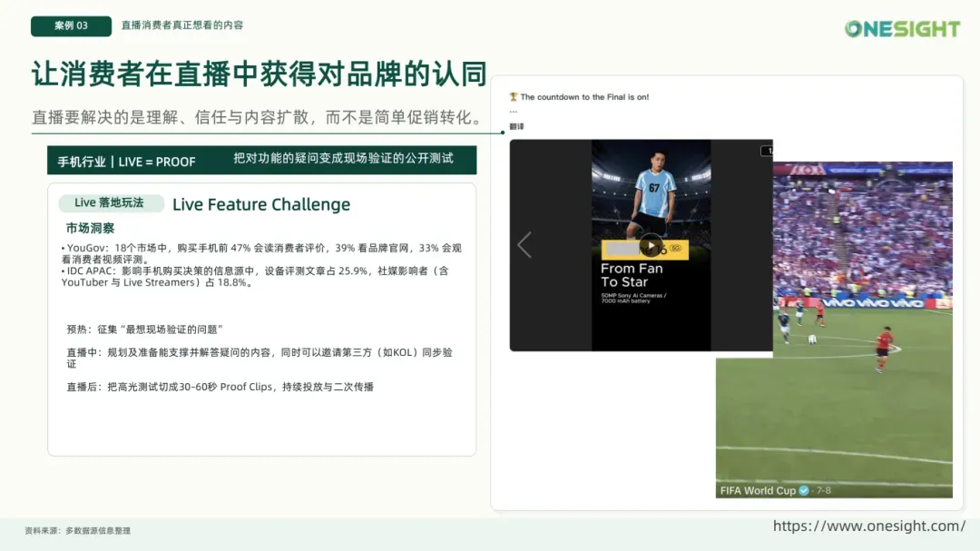Screen dimensions: 980x551
Task: Open the football match photo thumbnail
Action: [835, 330]
